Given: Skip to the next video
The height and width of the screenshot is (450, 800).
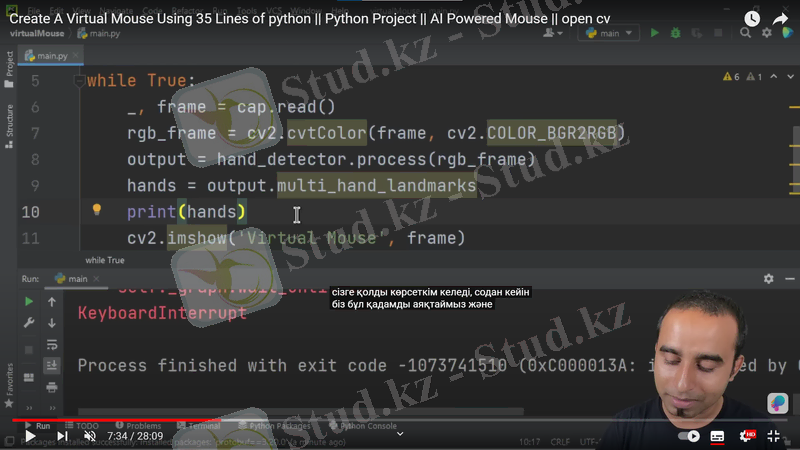Looking at the screenshot, I should pyautogui.click(x=62, y=436).
